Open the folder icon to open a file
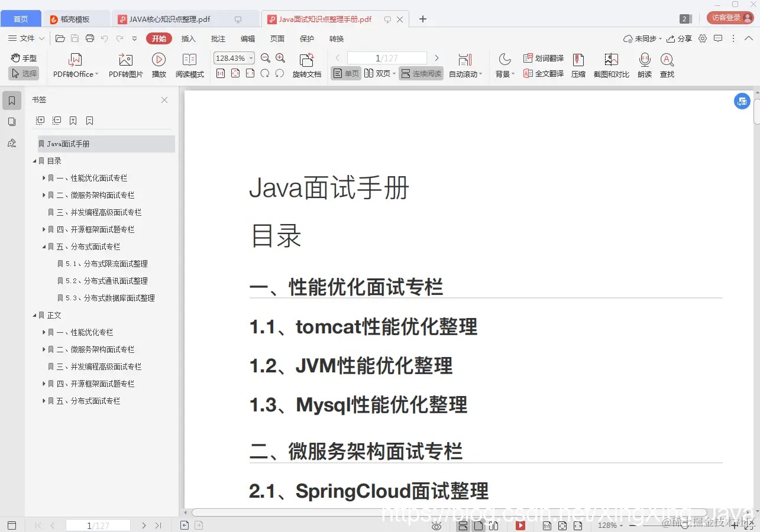Viewport: 760px width, 532px height. [x=60, y=38]
